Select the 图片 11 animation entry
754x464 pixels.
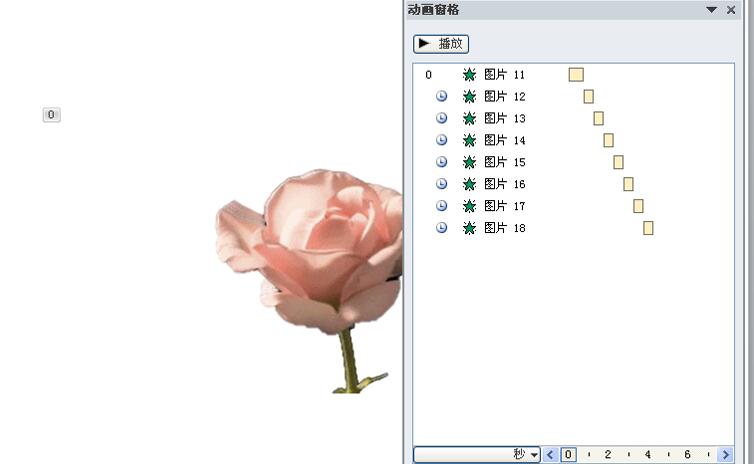[573, 75]
